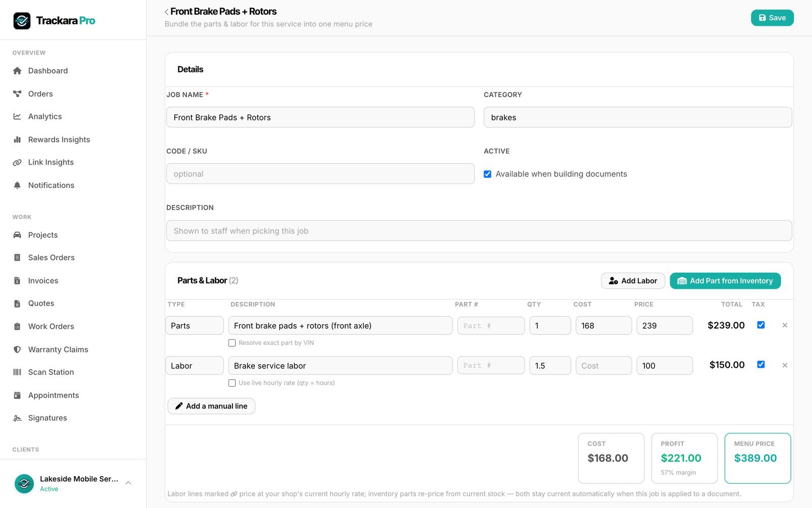Click quantity field showing 1.5

tap(550, 366)
